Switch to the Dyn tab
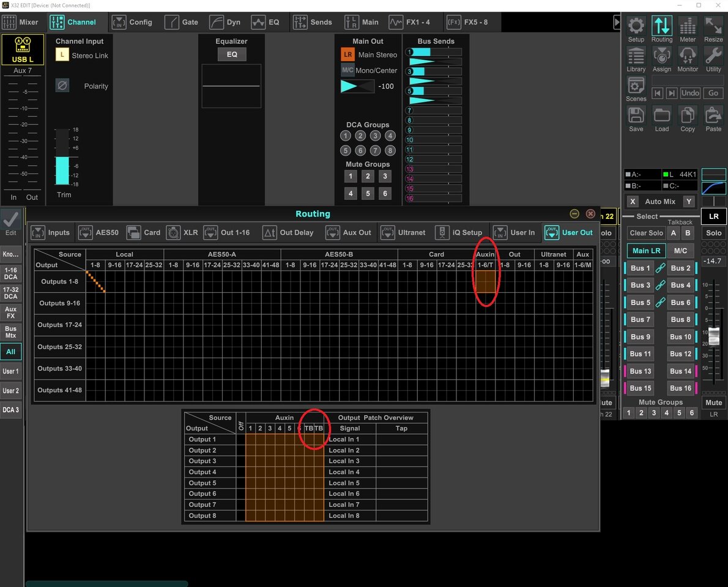Screen dimensions: 728x587 tap(225, 22)
